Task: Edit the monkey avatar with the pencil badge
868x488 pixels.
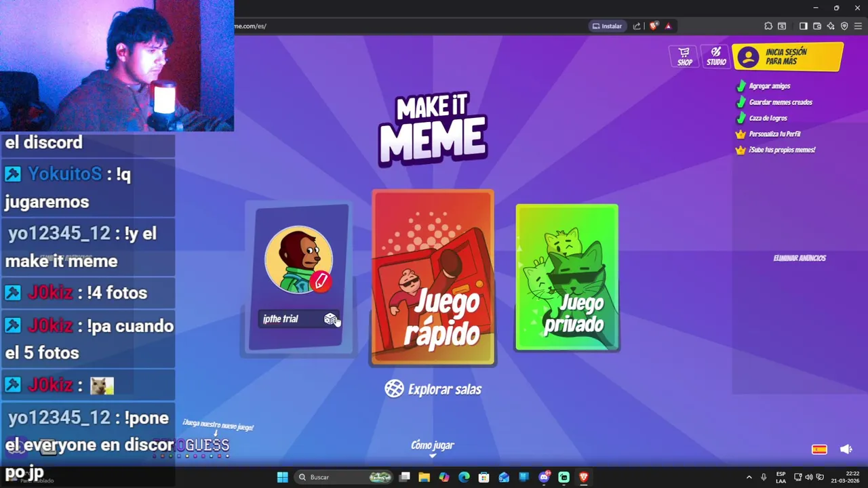Action: click(321, 281)
